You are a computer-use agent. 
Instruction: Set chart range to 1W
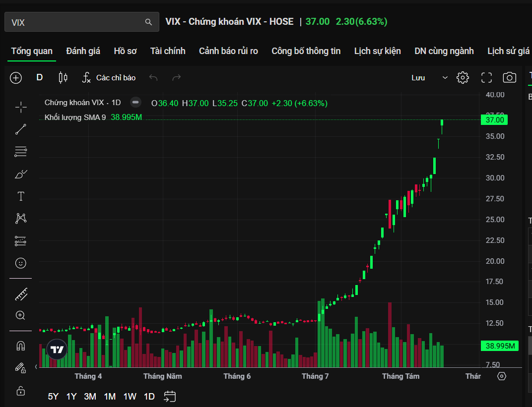click(130, 397)
